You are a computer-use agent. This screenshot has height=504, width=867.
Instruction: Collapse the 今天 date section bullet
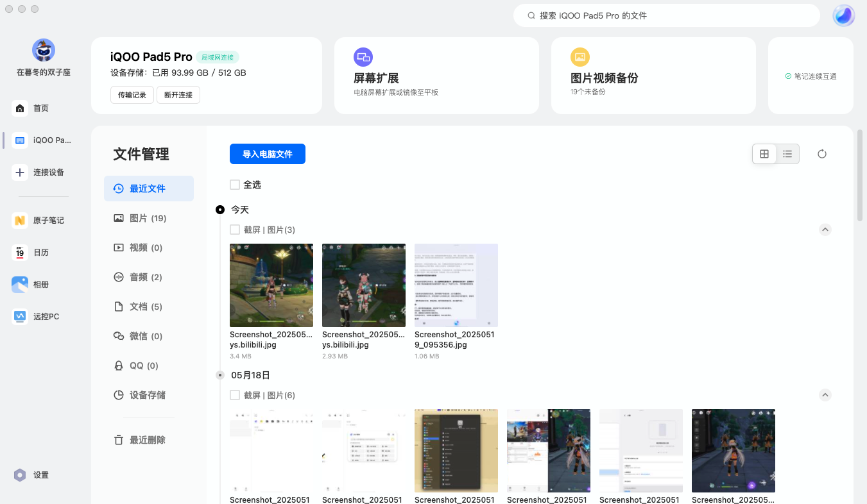pyautogui.click(x=220, y=209)
